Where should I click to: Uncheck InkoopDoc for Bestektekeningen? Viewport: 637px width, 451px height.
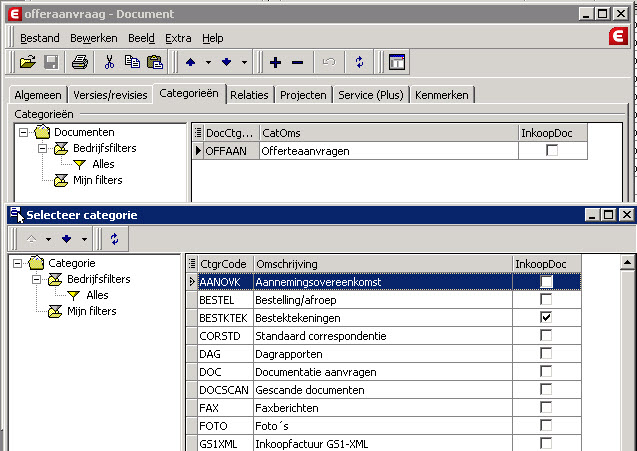pyautogui.click(x=546, y=317)
